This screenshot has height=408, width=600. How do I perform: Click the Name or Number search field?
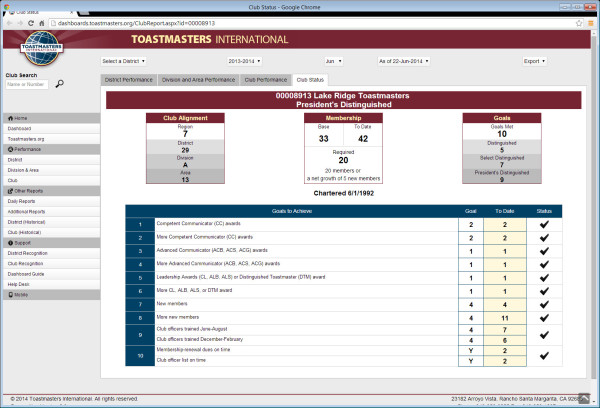pyautogui.click(x=27, y=84)
